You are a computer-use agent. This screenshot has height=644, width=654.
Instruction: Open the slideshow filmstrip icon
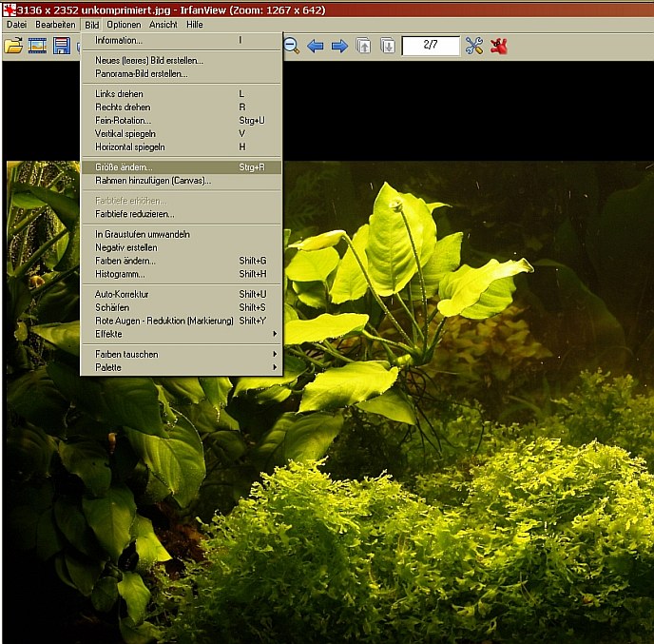point(38,46)
